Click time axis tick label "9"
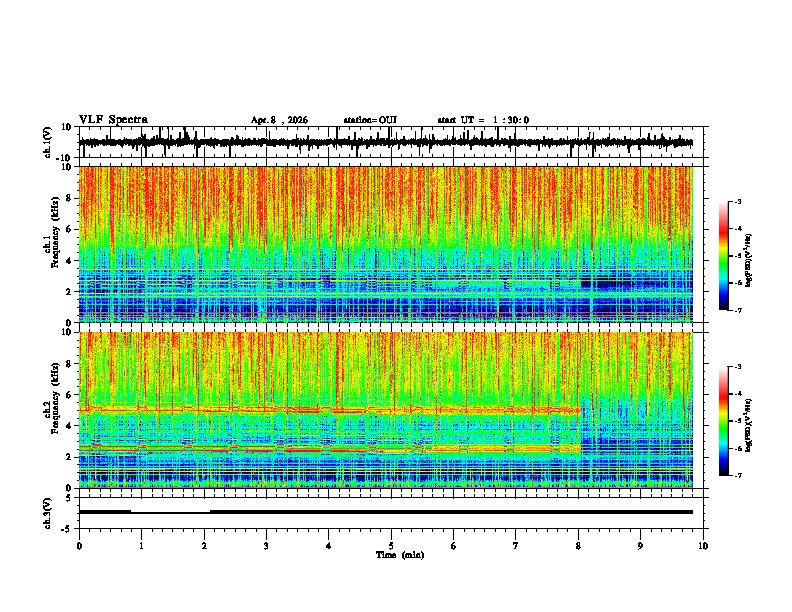Viewport: 792px width, 612px height. pos(640,546)
